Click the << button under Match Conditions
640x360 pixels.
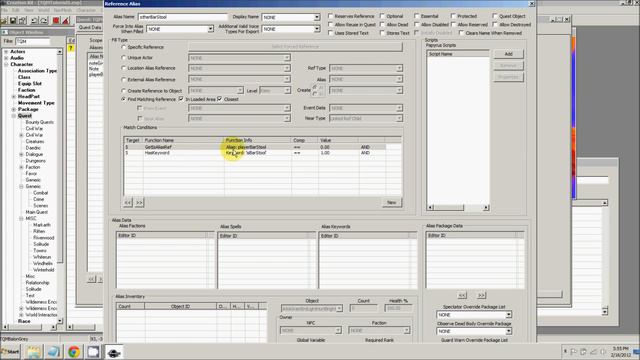point(128,202)
